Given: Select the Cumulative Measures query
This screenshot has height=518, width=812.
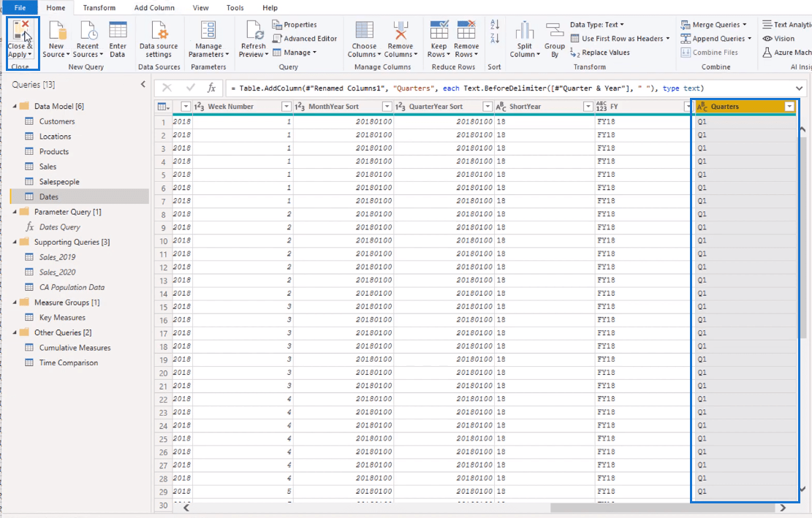Looking at the screenshot, I should click(80, 348).
